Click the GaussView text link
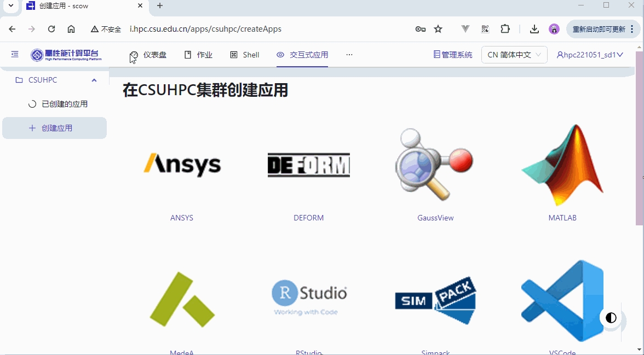This screenshot has height=355, width=644. [435, 218]
